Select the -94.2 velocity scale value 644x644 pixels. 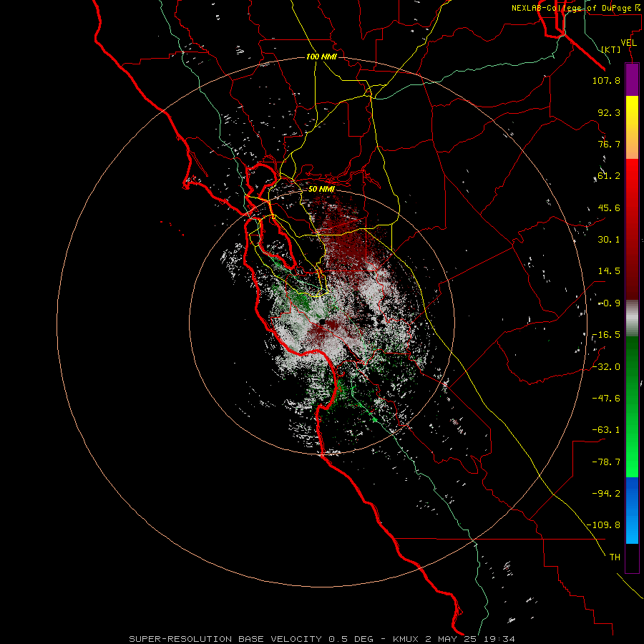606,494
